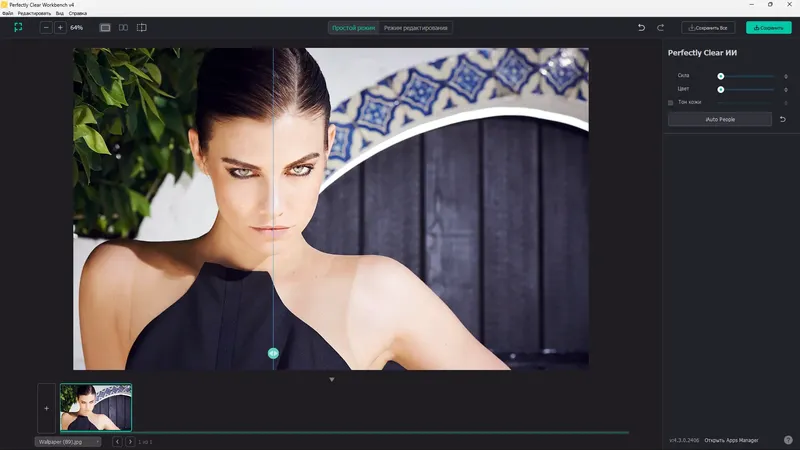Click the redo arrow in top toolbar
Viewport: 800px width, 450px height.
660,28
